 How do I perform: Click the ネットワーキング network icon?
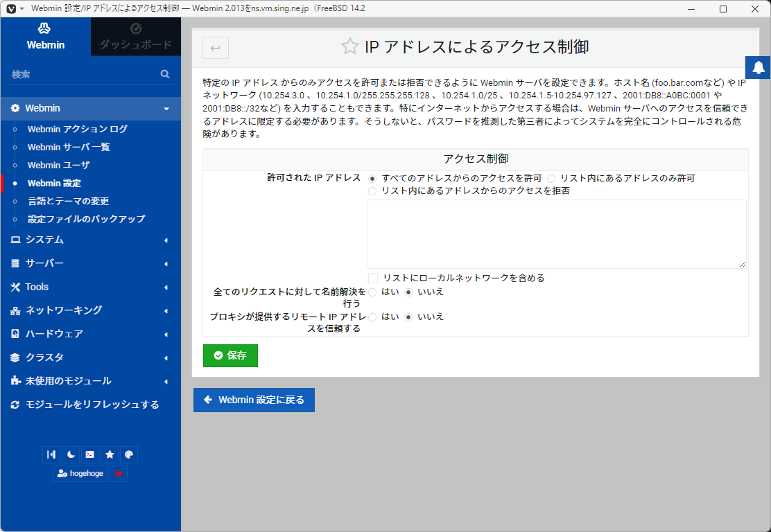click(15, 310)
